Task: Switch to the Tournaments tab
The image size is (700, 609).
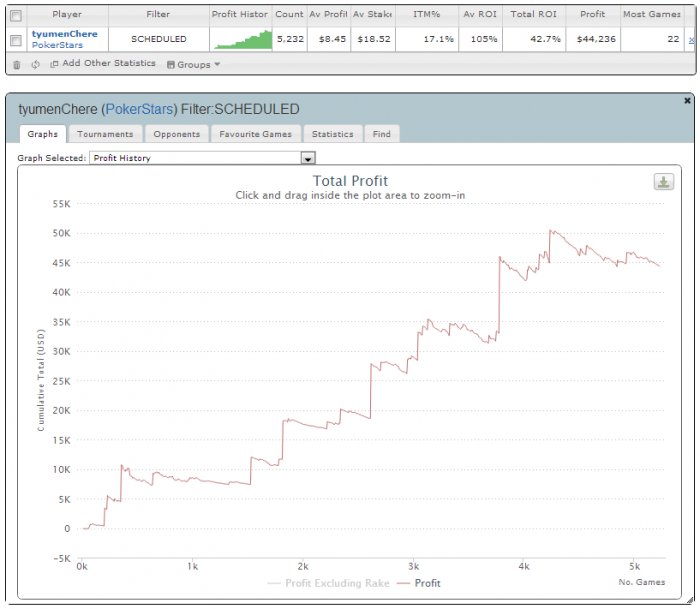Action: click(x=105, y=134)
